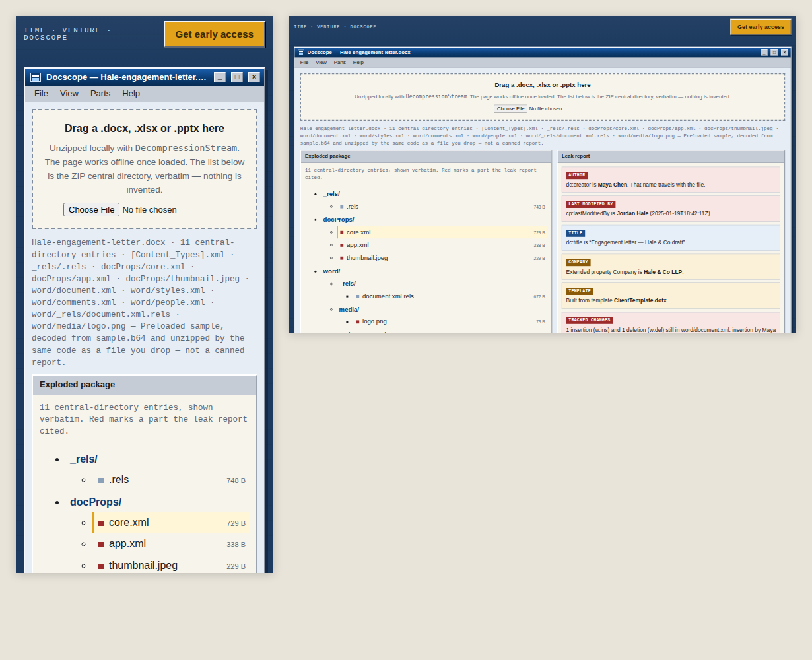Click the red marker icon beside app.xml in left panel

click(x=101, y=544)
